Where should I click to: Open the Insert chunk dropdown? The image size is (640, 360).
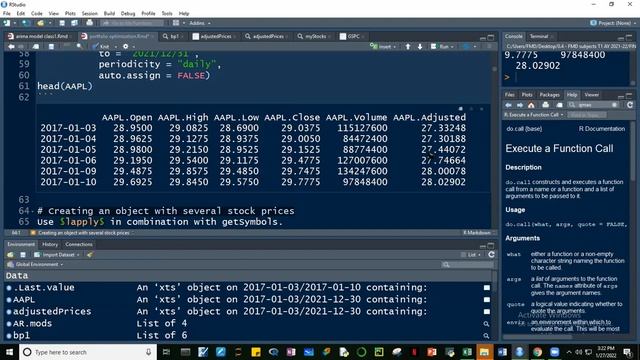point(383,47)
